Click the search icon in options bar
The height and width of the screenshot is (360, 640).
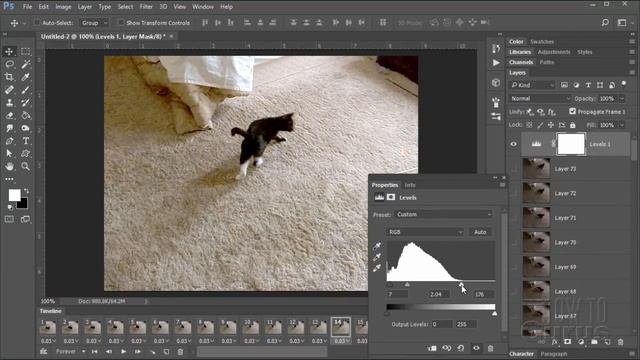coord(605,23)
